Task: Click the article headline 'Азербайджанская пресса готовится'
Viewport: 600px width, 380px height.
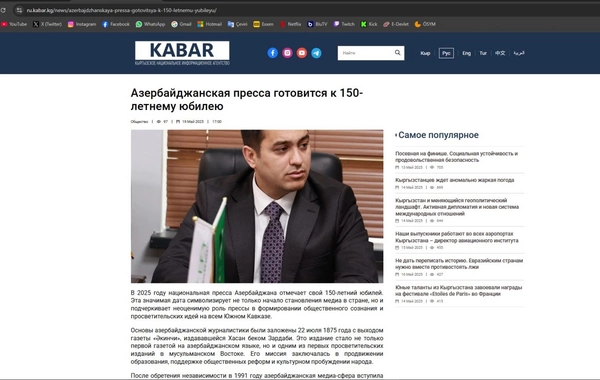Action: tap(247, 99)
